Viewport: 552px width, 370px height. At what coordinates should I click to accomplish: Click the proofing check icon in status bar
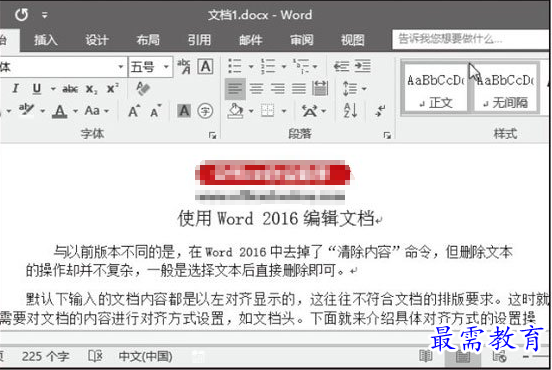95,356
